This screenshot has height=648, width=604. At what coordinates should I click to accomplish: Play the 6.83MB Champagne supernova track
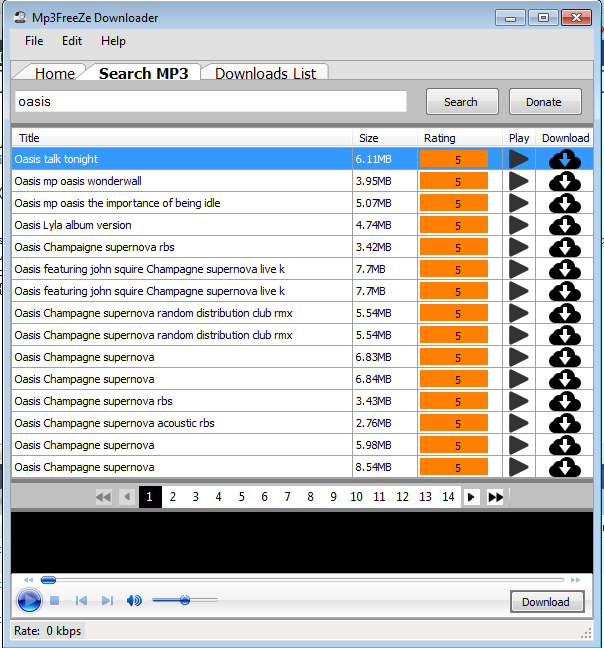(518, 357)
